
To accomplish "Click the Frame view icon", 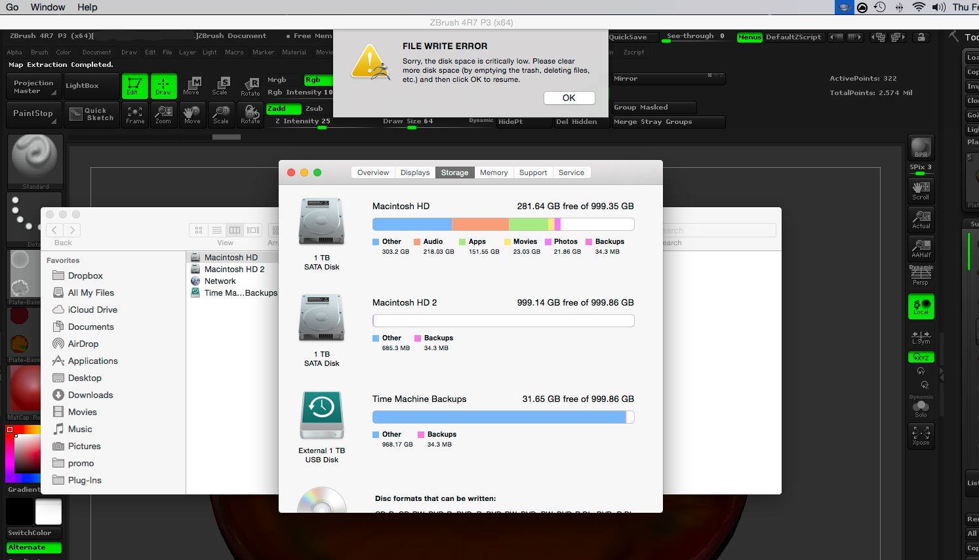I will click(135, 115).
